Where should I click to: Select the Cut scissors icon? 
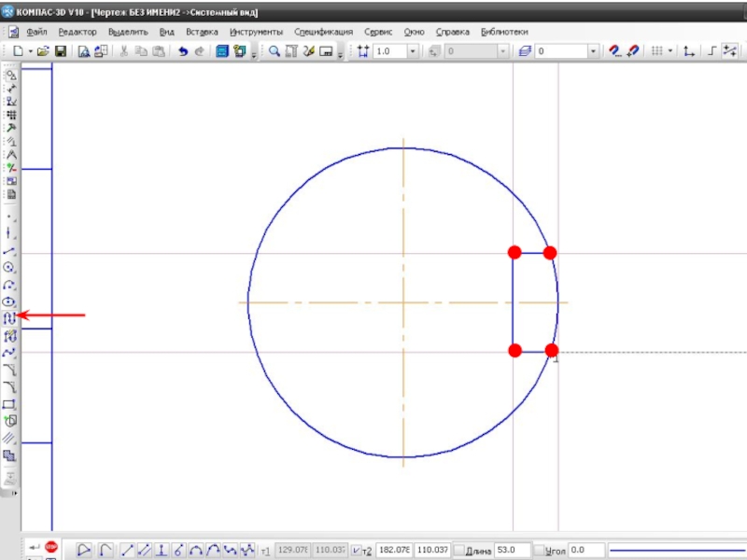123,51
